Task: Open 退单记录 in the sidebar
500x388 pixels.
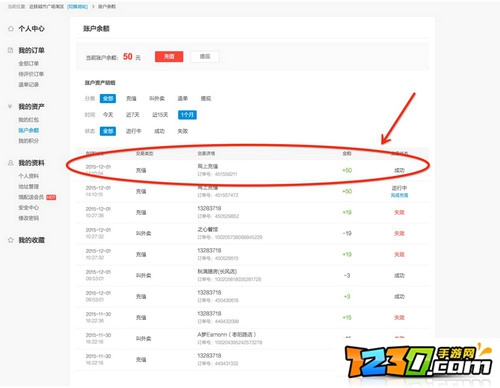Action: tap(29, 85)
